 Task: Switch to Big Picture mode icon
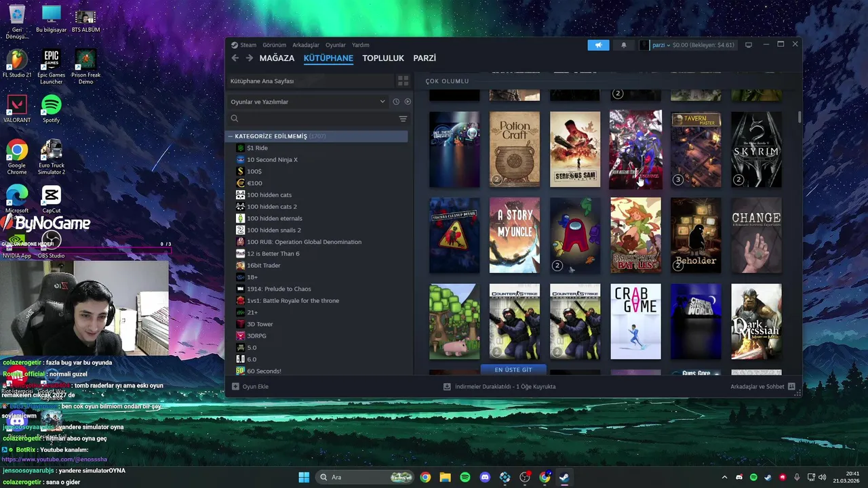[x=749, y=45]
